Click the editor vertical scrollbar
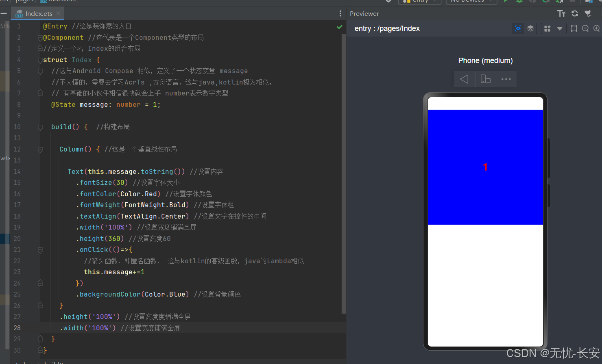The width and height of the screenshot is (602, 364). 344,173
